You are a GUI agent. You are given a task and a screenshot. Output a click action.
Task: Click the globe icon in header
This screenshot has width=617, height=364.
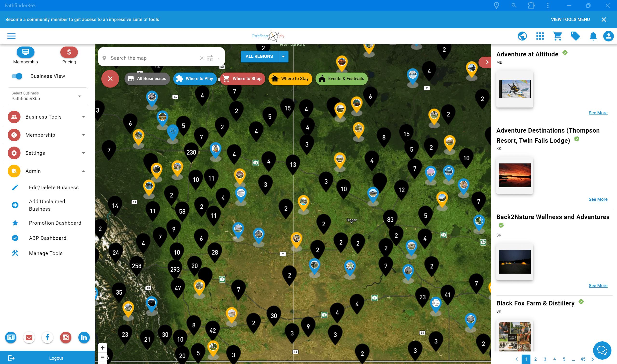522,36
